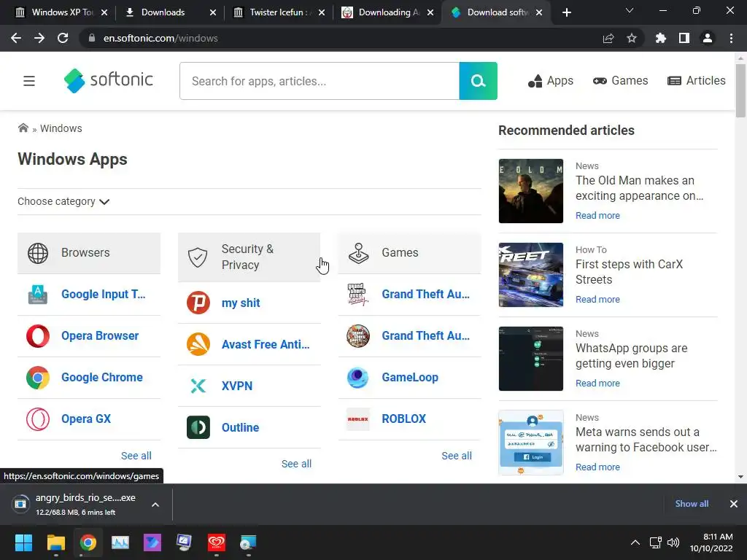The width and height of the screenshot is (747, 560).
Task: Switch to the Downloads tab
Action: pyautogui.click(x=169, y=12)
